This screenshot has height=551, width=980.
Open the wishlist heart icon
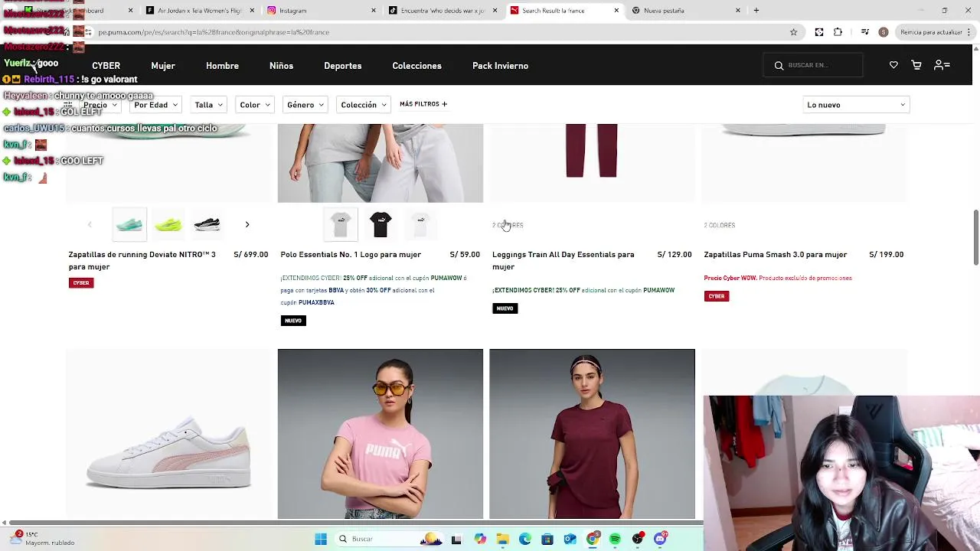click(893, 66)
